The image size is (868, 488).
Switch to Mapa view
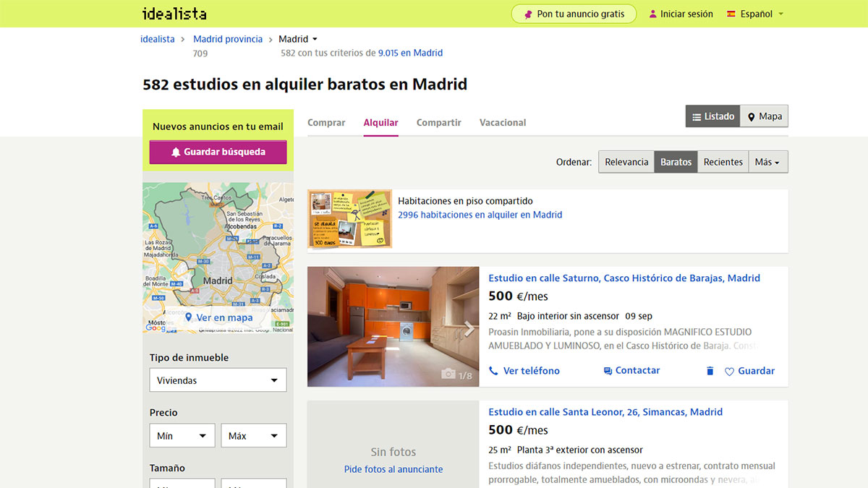pos(764,116)
